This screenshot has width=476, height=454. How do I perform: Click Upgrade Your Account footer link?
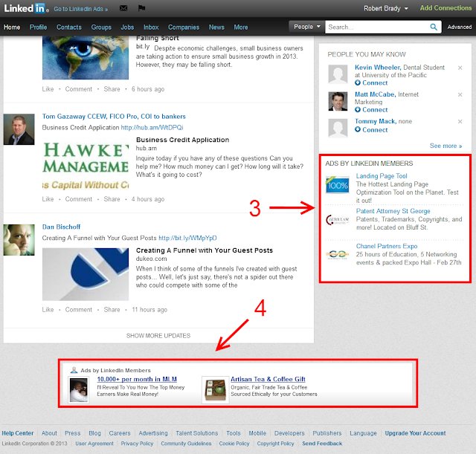point(415,433)
